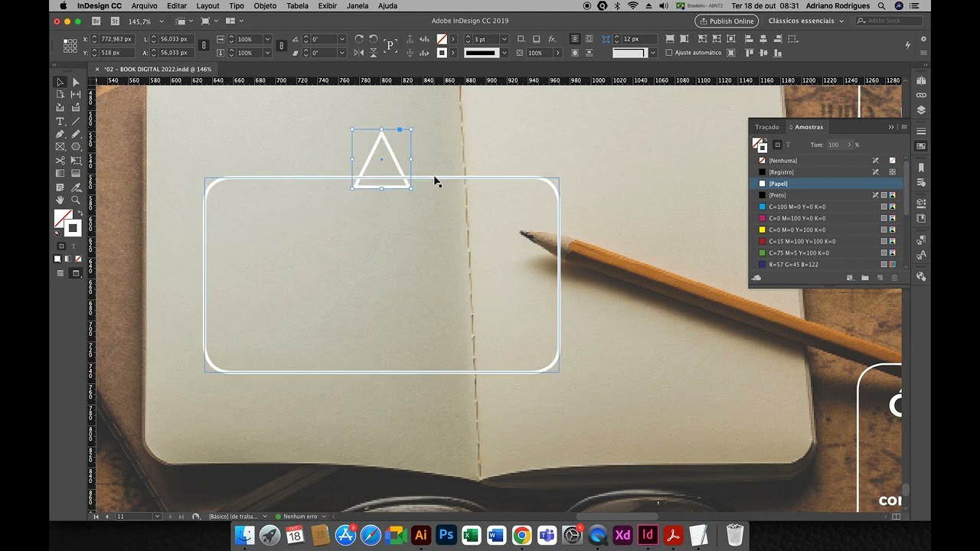The width and height of the screenshot is (980, 551).
Task: Select the Eyedropper tool
Action: (x=76, y=187)
